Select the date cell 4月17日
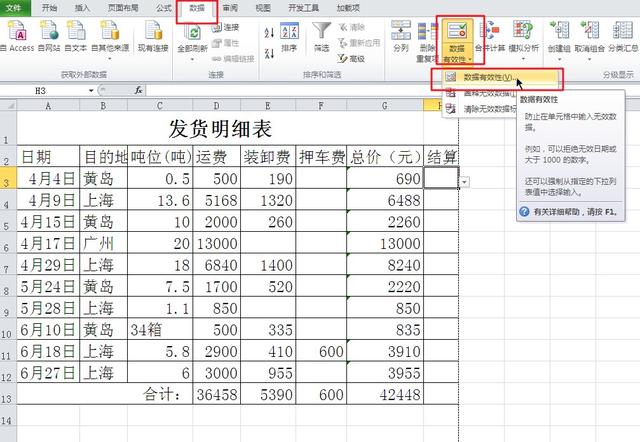The height and width of the screenshot is (442, 640). [x=48, y=243]
